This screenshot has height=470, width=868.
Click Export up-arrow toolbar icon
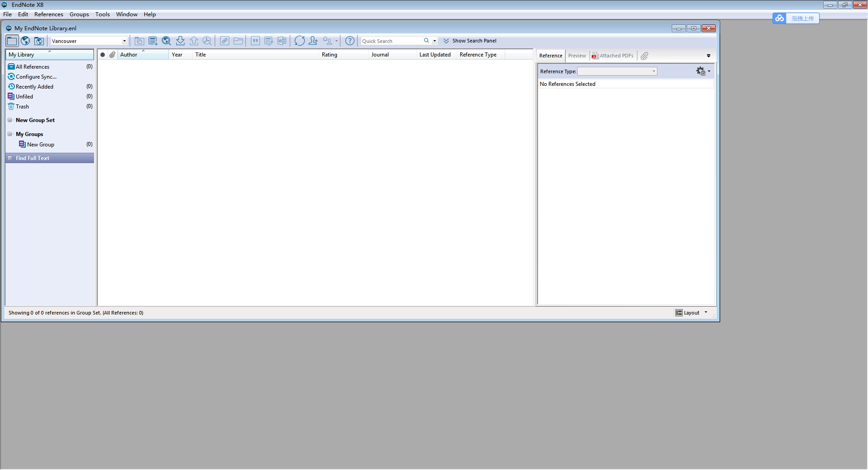193,41
